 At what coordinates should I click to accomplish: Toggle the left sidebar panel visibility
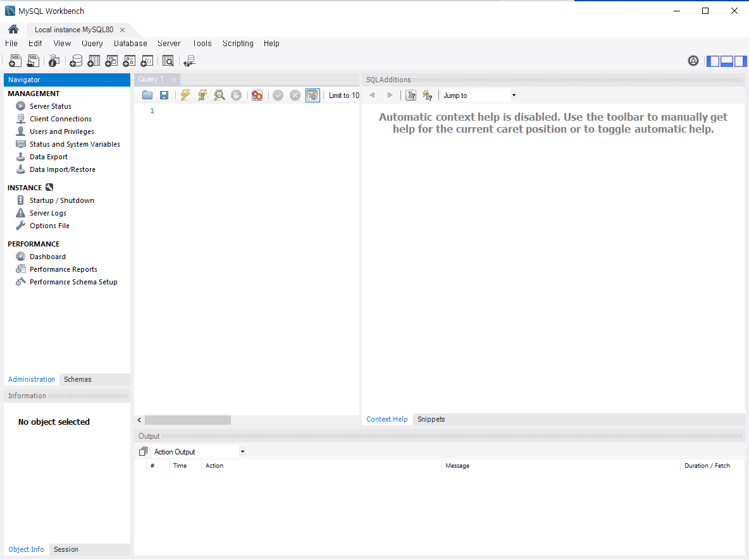pos(713,61)
